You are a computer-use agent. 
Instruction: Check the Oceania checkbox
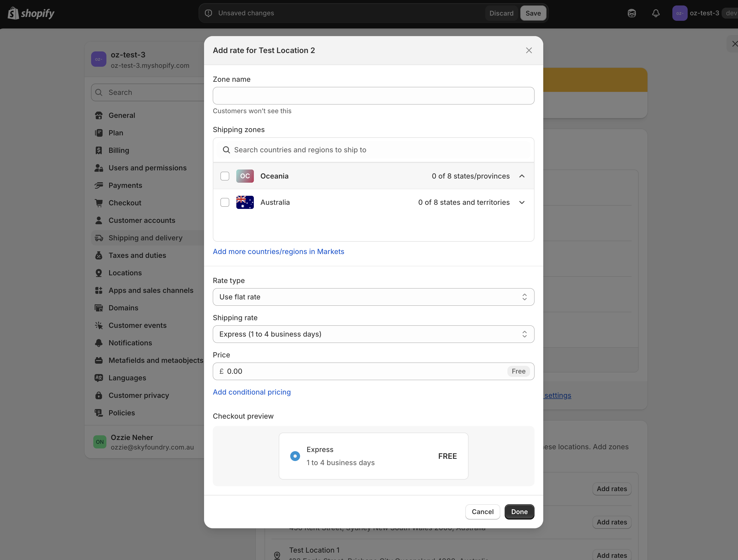[x=225, y=176]
